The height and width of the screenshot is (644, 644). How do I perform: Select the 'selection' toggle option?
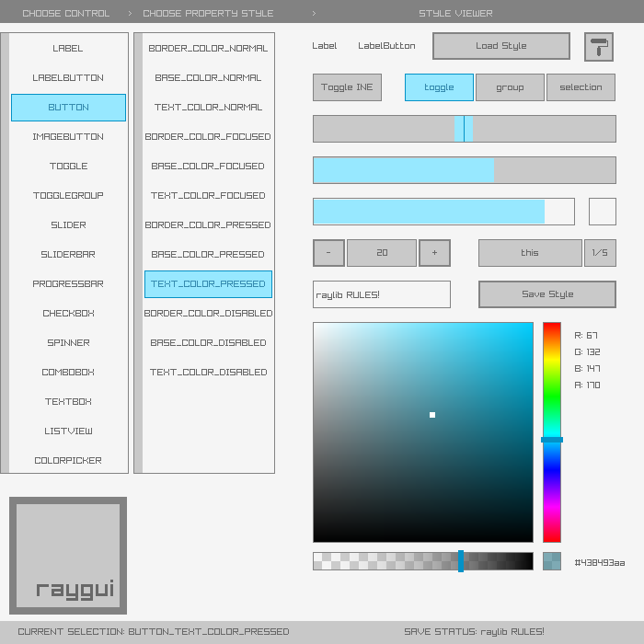581,87
